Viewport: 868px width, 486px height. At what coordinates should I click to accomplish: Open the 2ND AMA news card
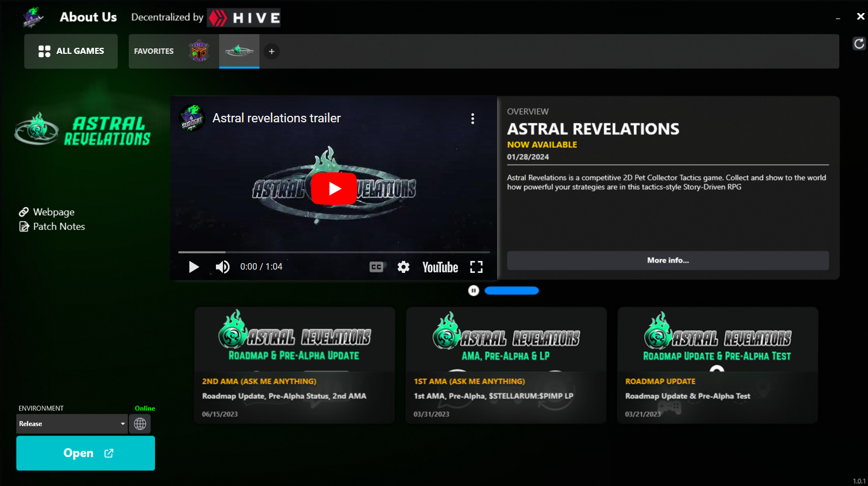(x=295, y=365)
